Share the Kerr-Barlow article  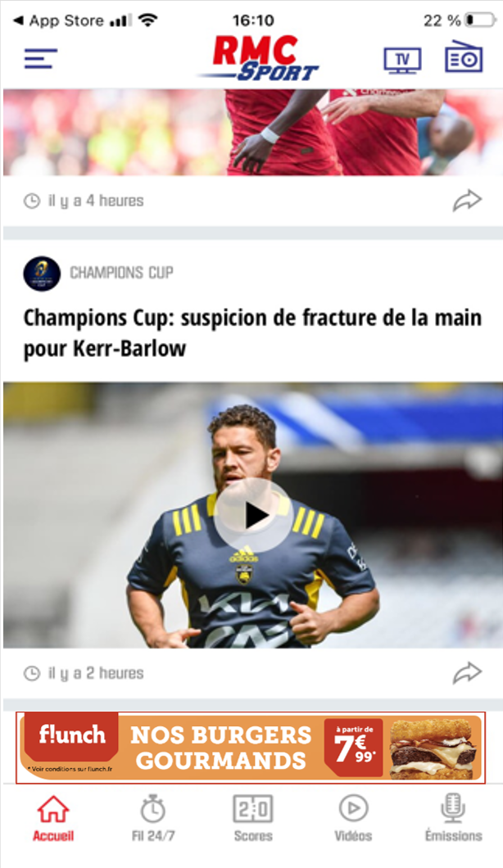click(467, 672)
